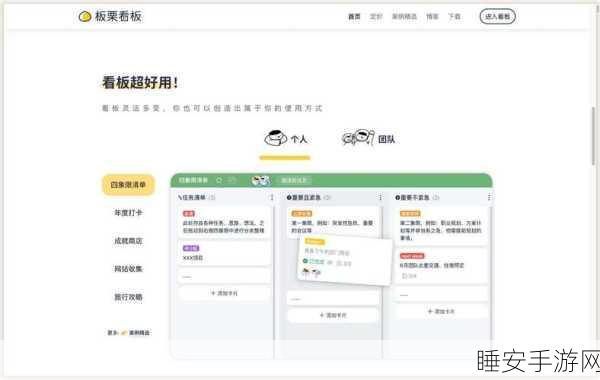Click the orange tag on the first 重要且紧急 card
Viewport: 600px width, 380px height.
click(302, 214)
